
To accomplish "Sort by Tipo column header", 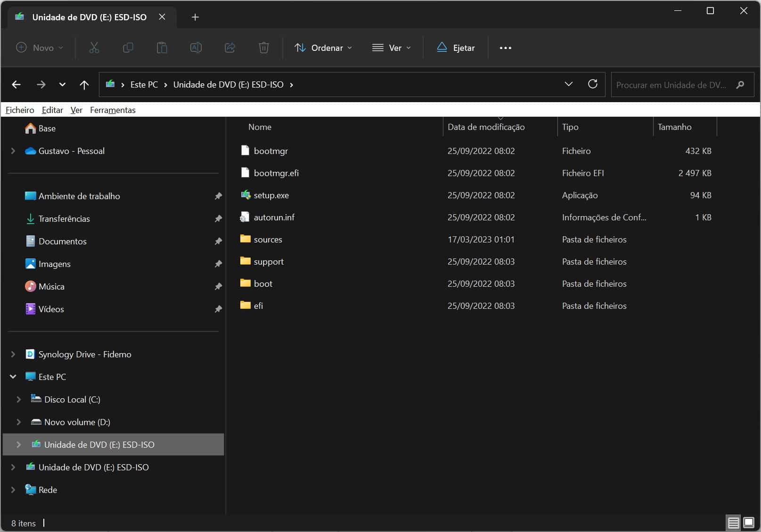I will [570, 127].
